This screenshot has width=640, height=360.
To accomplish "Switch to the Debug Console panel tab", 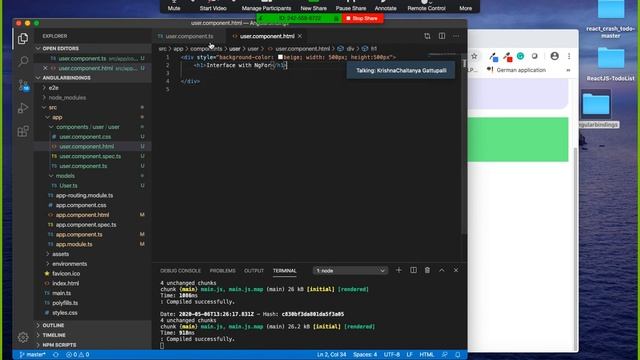I will tap(180, 271).
